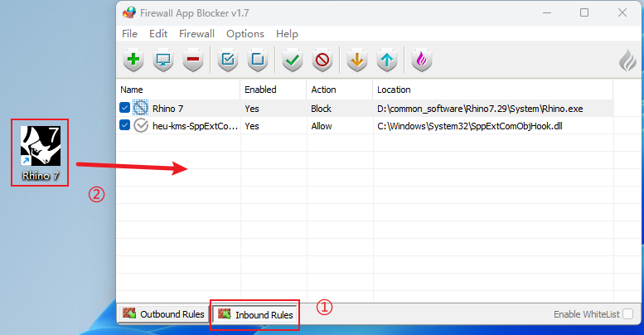Open the Firewall menu

coord(196,34)
